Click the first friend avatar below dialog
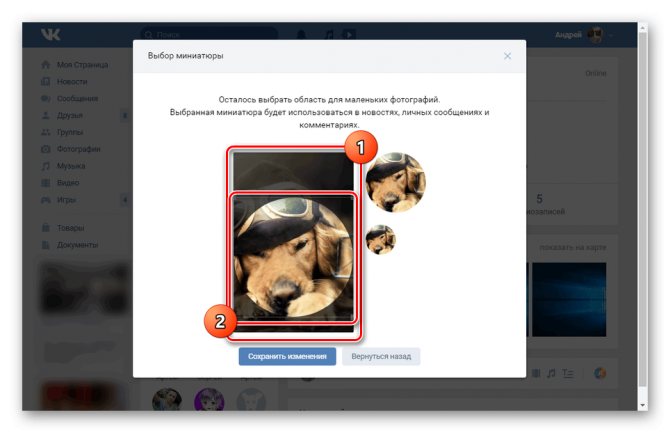Image resolution: width=670 pixels, height=433 pixels. click(167, 401)
